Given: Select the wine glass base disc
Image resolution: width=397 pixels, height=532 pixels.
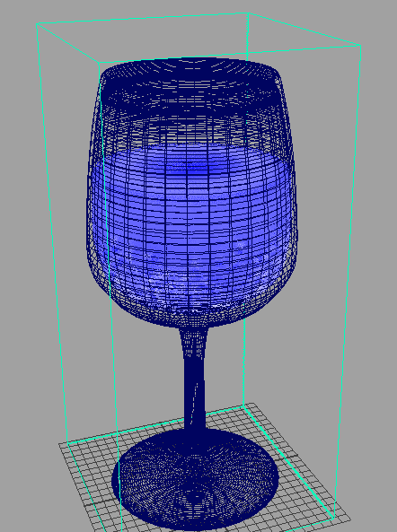Looking at the screenshot, I should pos(195,479).
